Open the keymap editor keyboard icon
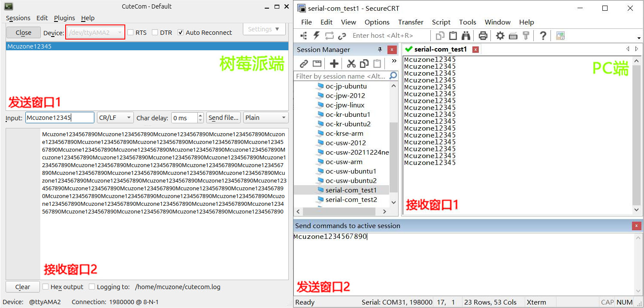The image size is (644, 308). [x=513, y=36]
